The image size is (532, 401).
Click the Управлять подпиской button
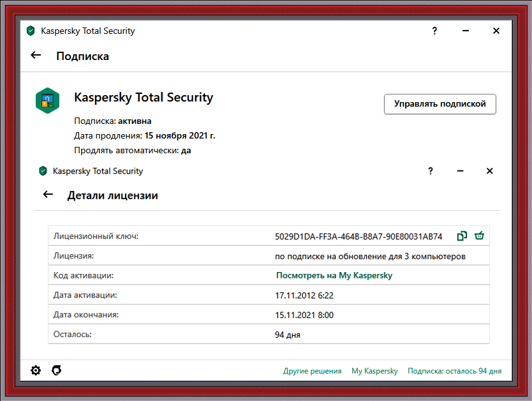[x=440, y=104]
